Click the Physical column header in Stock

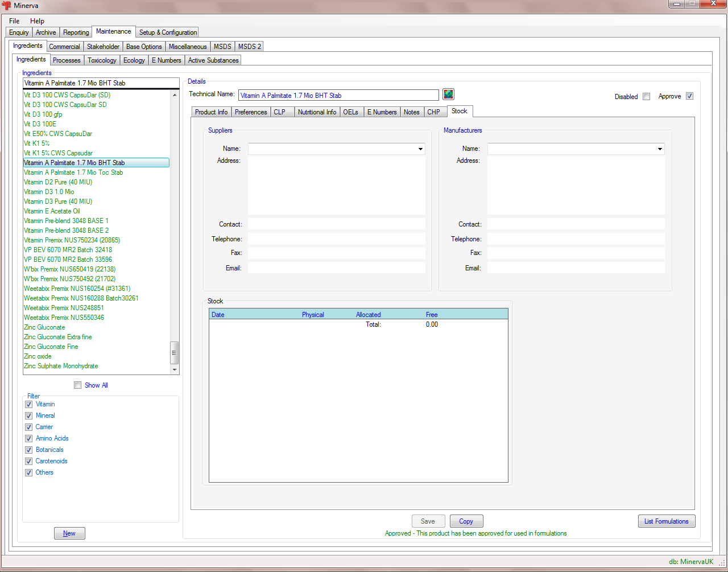pyautogui.click(x=313, y=315)
